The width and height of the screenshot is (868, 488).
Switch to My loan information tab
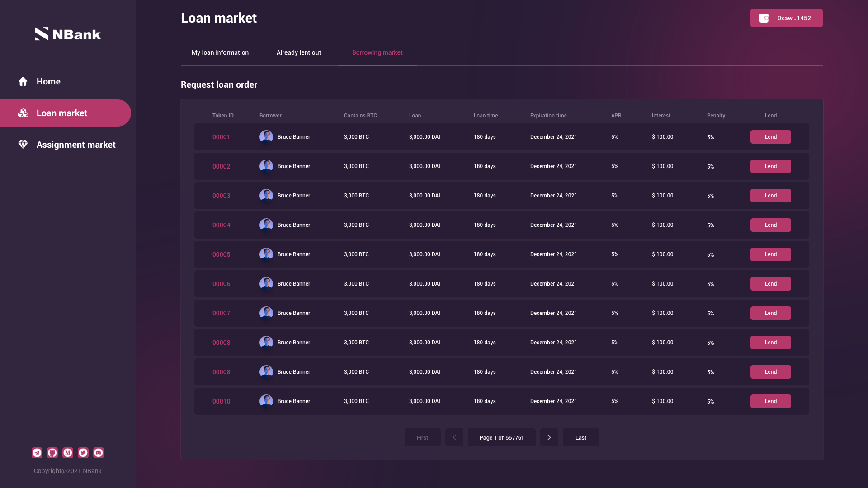(220, 52)
